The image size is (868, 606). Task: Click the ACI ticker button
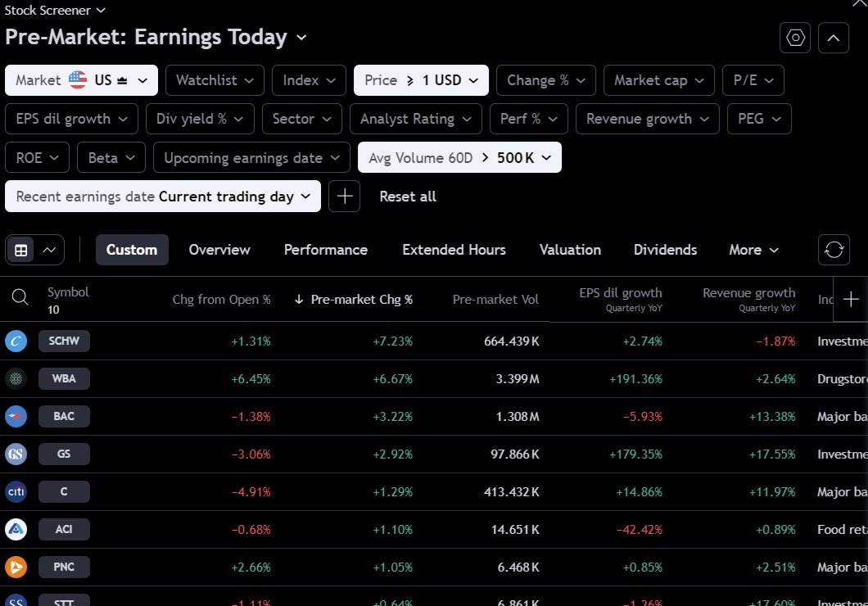point(64,529)
